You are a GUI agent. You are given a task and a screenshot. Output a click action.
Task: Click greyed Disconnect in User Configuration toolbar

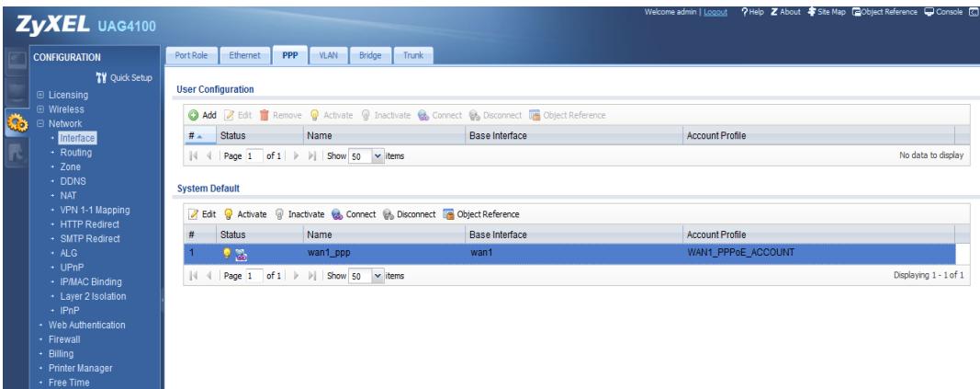pyautogui.click(x=495, y=115)
